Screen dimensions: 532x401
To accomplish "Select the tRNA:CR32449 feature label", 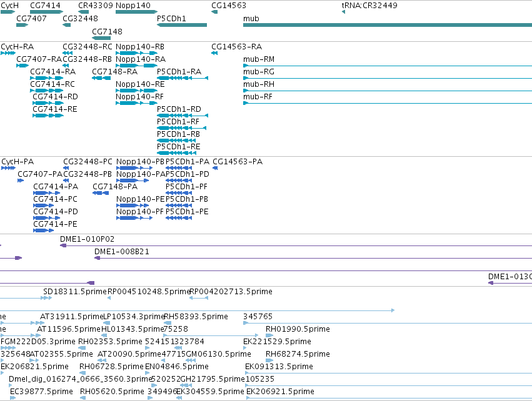I will [x=369, y=6].
